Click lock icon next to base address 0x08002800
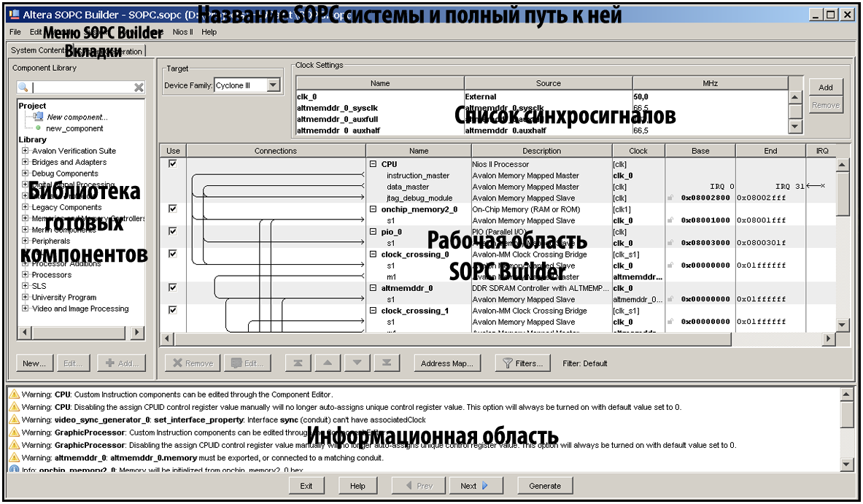The image size is (863, 504). [670, 198]
